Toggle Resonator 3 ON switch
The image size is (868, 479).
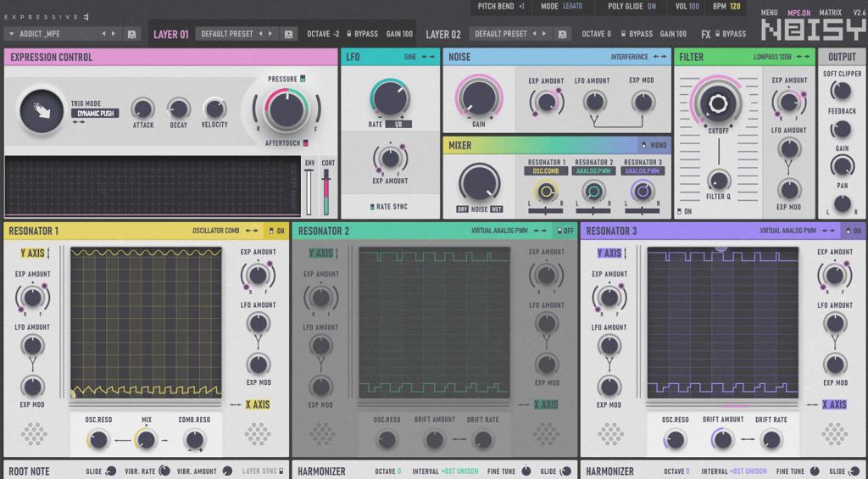pyautogui.click(x=854, y=231)
